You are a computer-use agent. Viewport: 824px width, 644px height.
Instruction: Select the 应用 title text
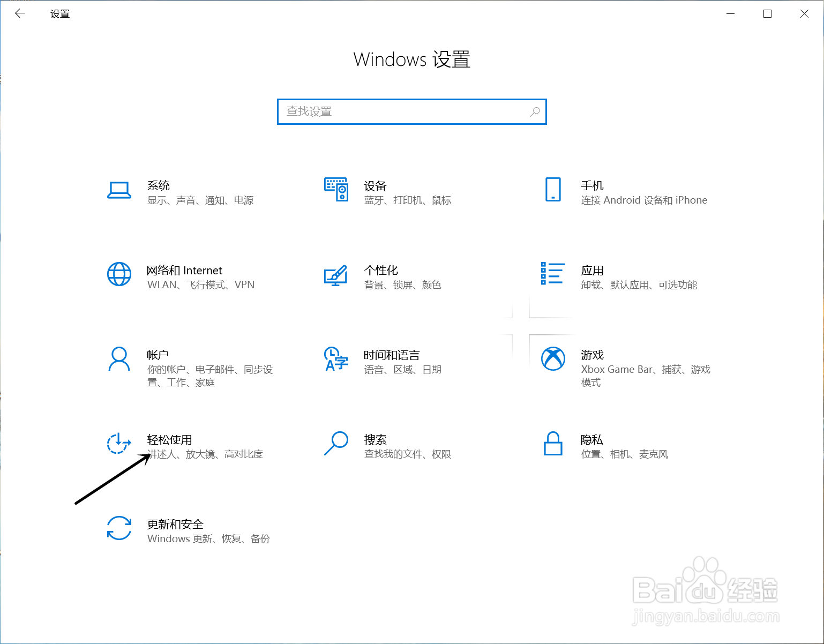tap(592, 270)
